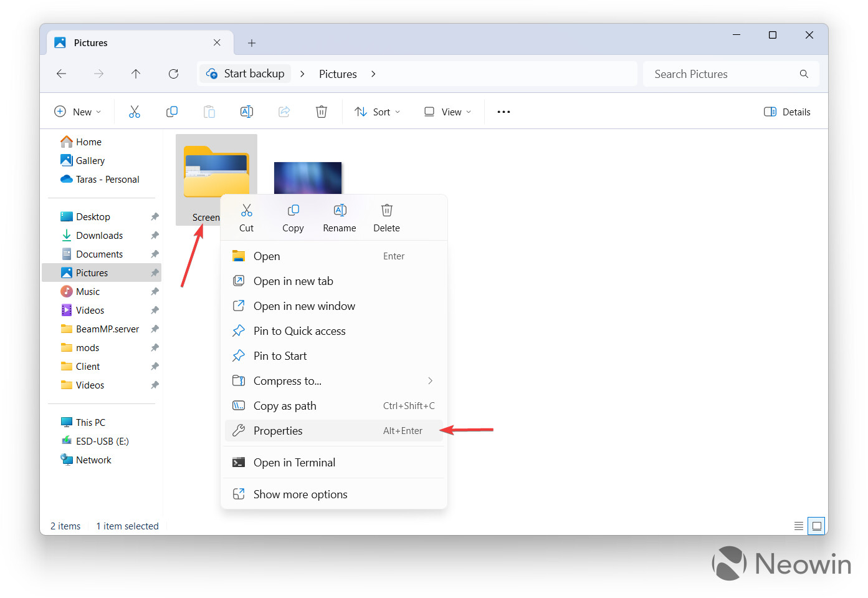Select the Pictures tab title
868x598 pixels.
tap(91, 42)
